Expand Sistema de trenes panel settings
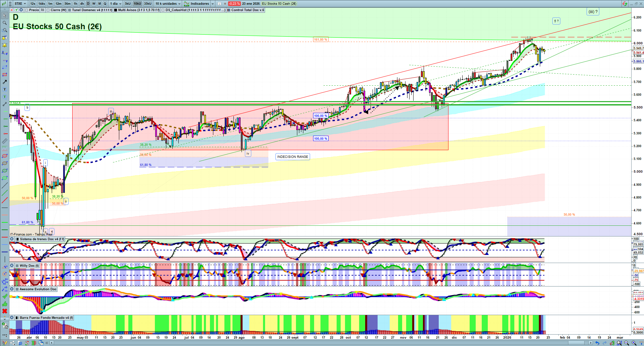 click(x=12, y=239)
